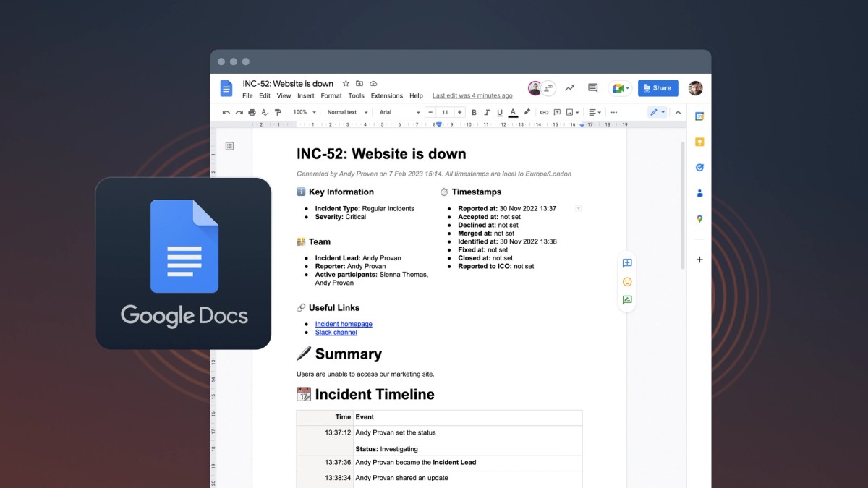Open the Extensions menu
Image resolution: width=868 pixels, height=488 pixels.
point(386,95)
